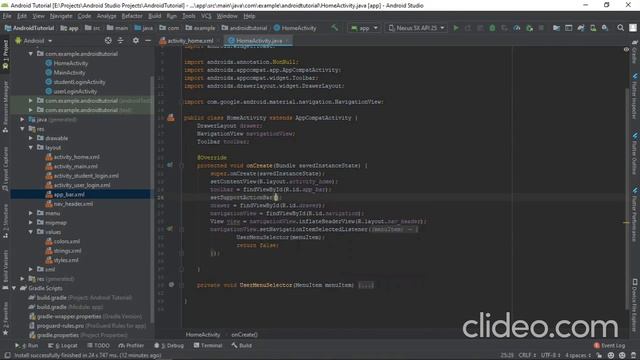Expand the menu folder
The height and width of the screenshot is (360, 640).
click(x=31, y=213)
